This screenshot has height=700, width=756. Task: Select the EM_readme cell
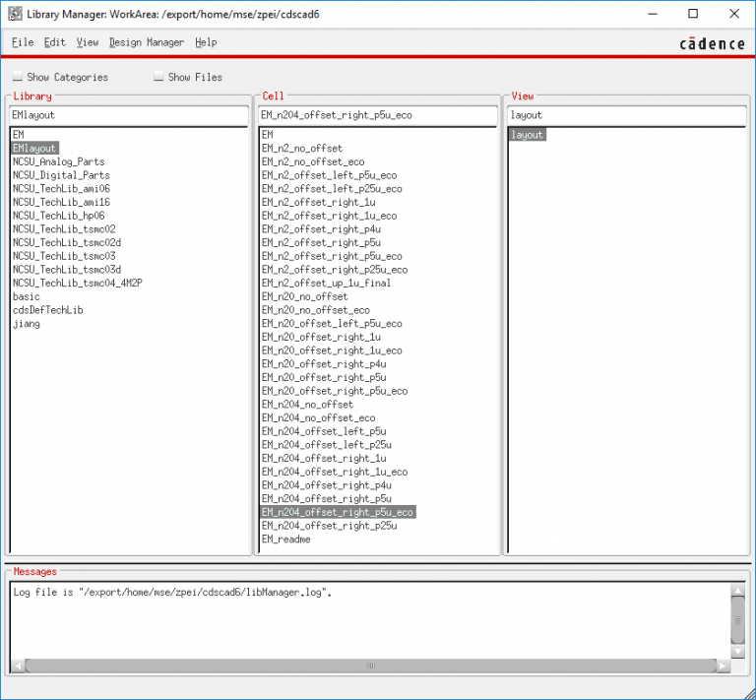tap(285, 540)
